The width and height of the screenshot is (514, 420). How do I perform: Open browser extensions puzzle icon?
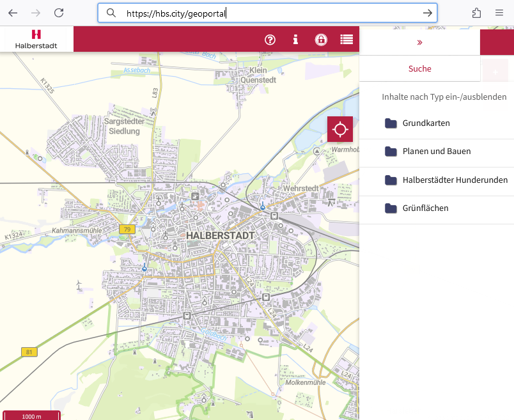pyautogui.click(x=476, y=13)
